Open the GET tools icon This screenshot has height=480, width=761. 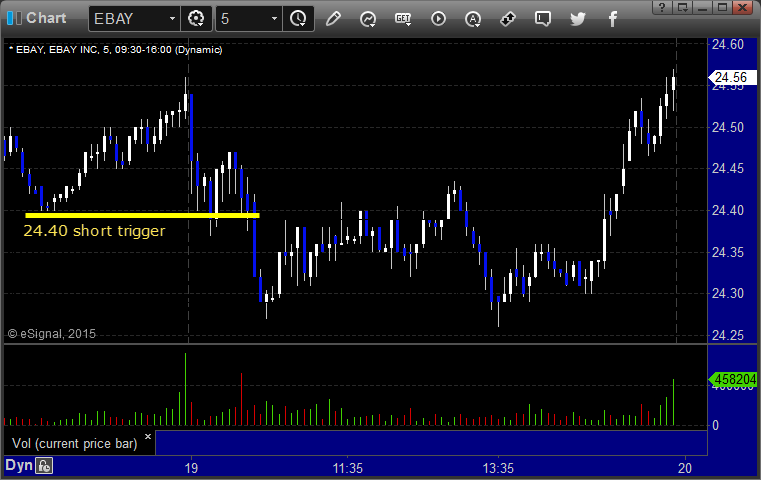tap(403, 19)
